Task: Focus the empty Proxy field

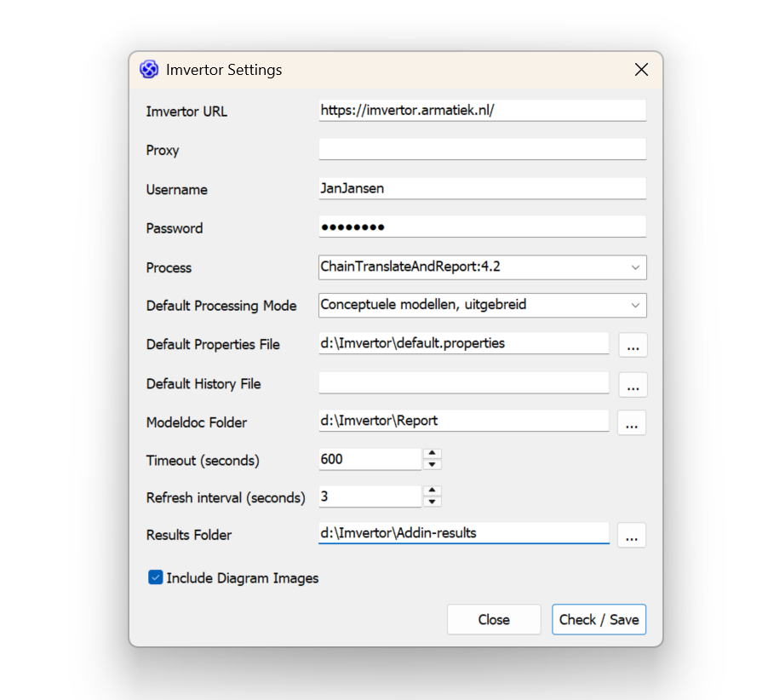Action: point(482,150)
